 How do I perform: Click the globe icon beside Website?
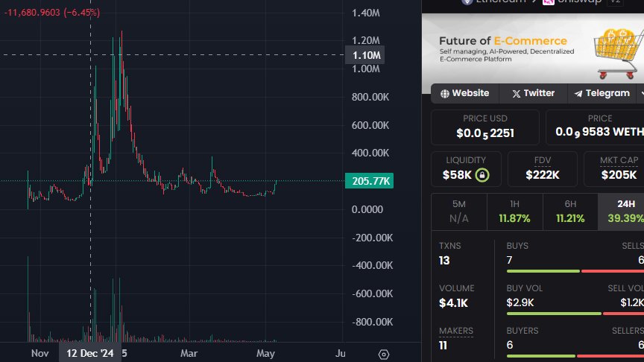point(445,94)
